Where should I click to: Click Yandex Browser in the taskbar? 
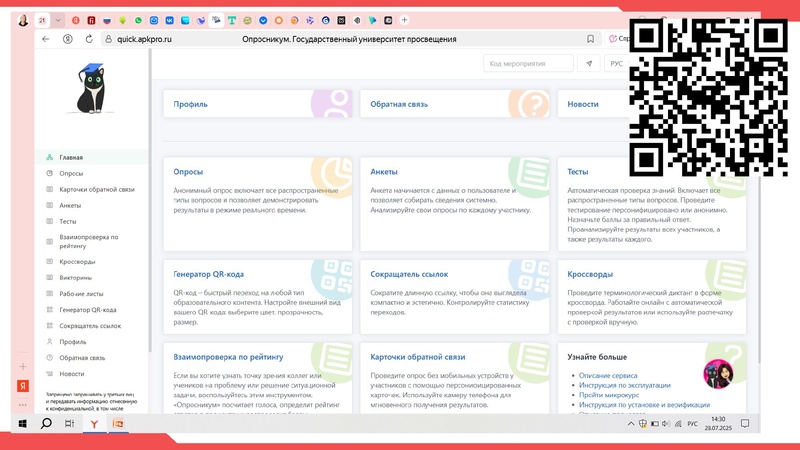[x=94, y=423]
